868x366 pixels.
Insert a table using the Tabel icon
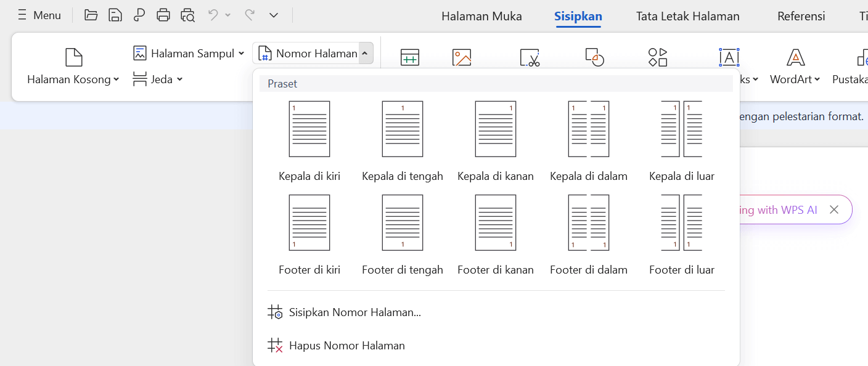click(409, 57)
